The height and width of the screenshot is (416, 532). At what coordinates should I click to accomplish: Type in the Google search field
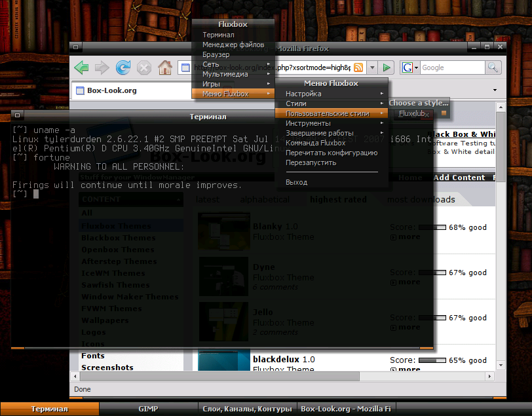(452, 67)
